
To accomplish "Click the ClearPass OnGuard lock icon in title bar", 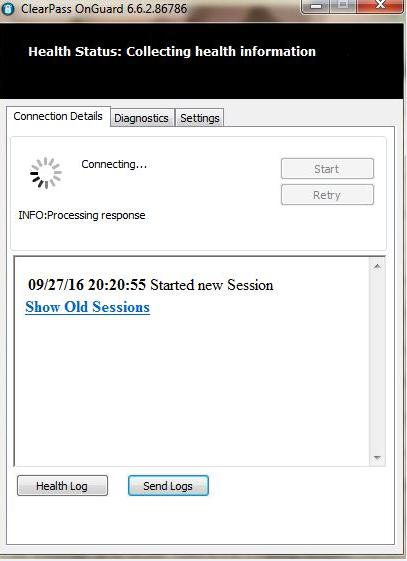I will 8,9.
